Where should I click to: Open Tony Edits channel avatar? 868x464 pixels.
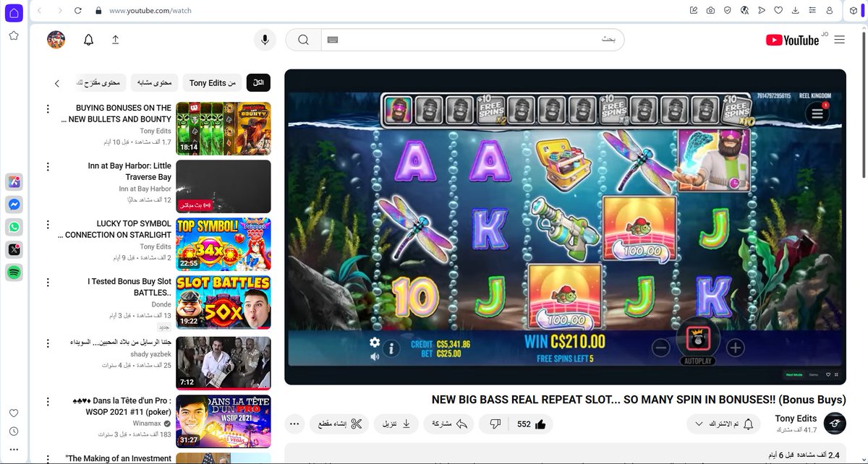[835, 424]
